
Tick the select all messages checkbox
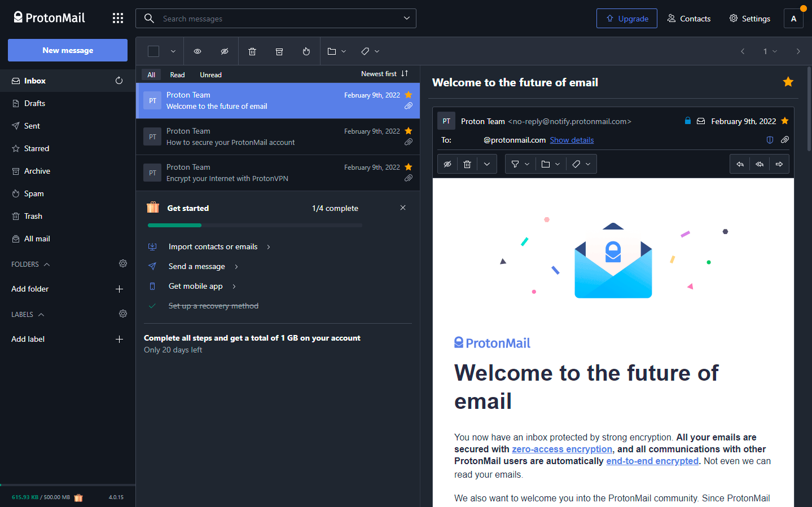[153, 51]
